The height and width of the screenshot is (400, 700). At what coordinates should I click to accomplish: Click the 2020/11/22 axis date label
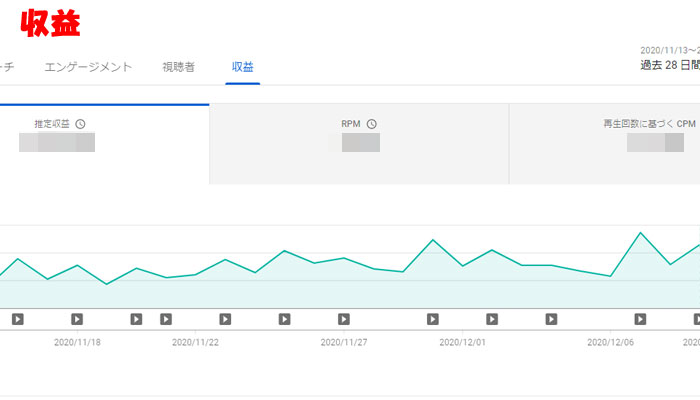(196, 342)
